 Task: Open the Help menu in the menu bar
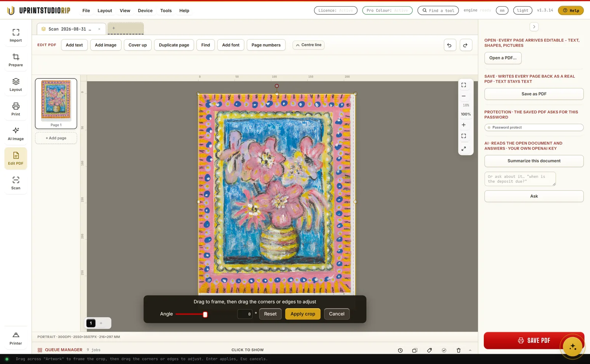(184, 11)
